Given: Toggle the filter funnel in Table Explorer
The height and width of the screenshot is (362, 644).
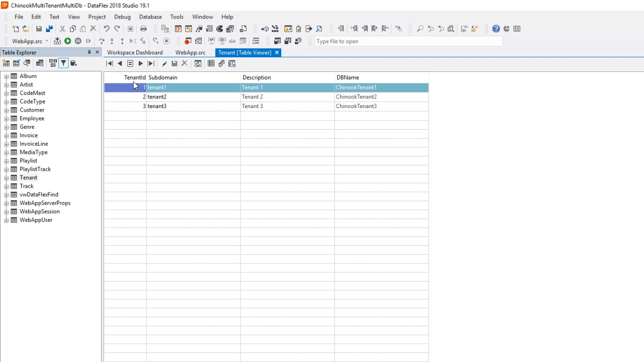Looking at the screenshot, I should [x=63, y=63].
